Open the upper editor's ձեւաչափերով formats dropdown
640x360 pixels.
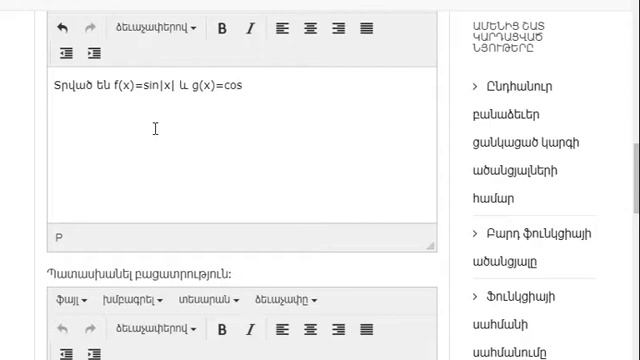click(x=156, y=28)
